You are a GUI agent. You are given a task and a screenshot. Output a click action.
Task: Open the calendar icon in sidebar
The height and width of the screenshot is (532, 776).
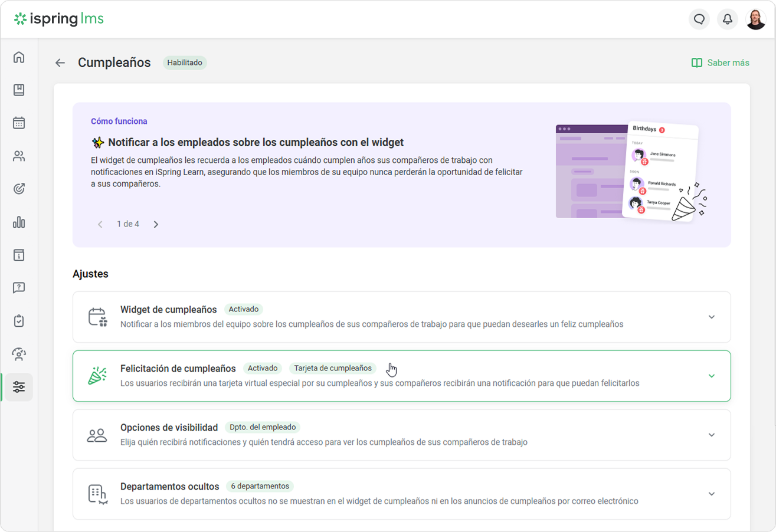(x=19, y=123)
